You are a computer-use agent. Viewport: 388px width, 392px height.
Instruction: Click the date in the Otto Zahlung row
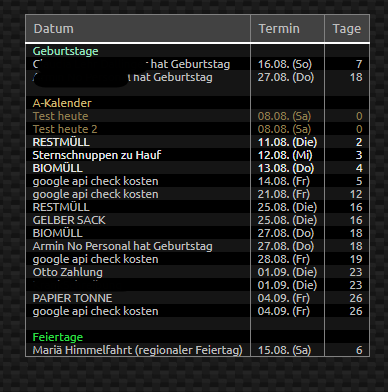coord(287,272)
